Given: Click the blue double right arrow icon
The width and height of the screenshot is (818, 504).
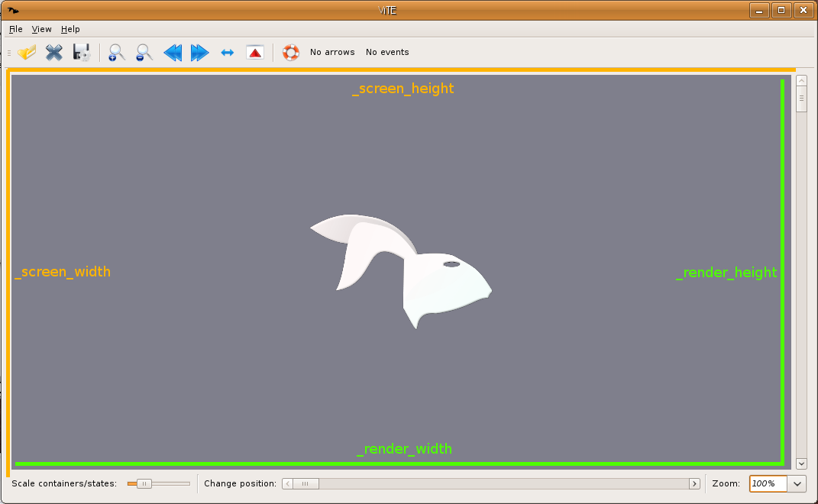Looking at the screenshot, I should [199, 53].
